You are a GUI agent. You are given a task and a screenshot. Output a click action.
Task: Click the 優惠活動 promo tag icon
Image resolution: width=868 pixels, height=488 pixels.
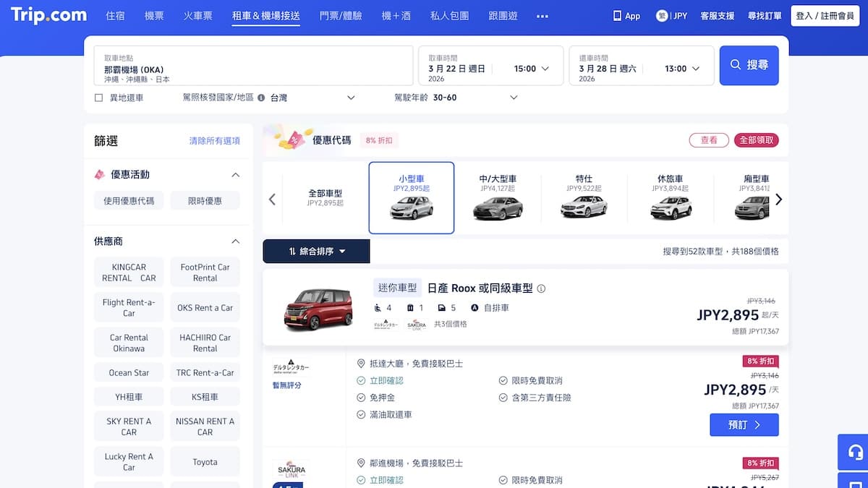tap(100, 174)
